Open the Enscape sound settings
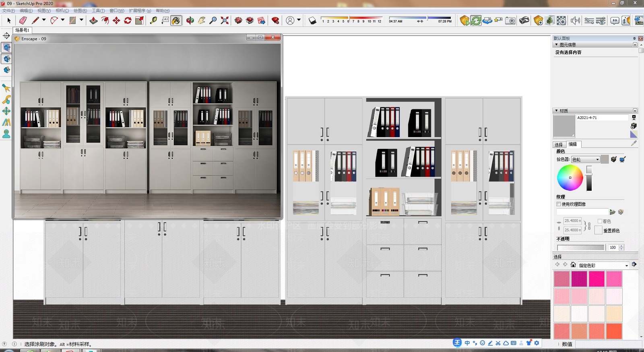The width and height of the screenshot is (644, 352). tap(576, 21)
